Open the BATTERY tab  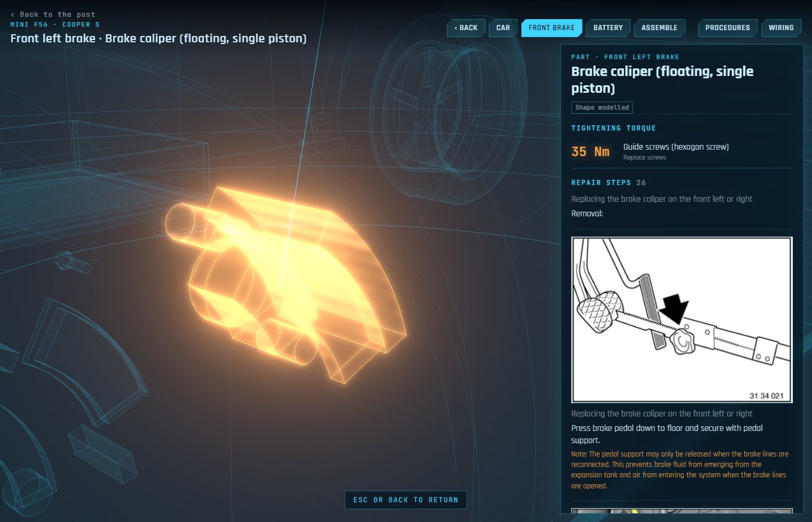(608, 28)
